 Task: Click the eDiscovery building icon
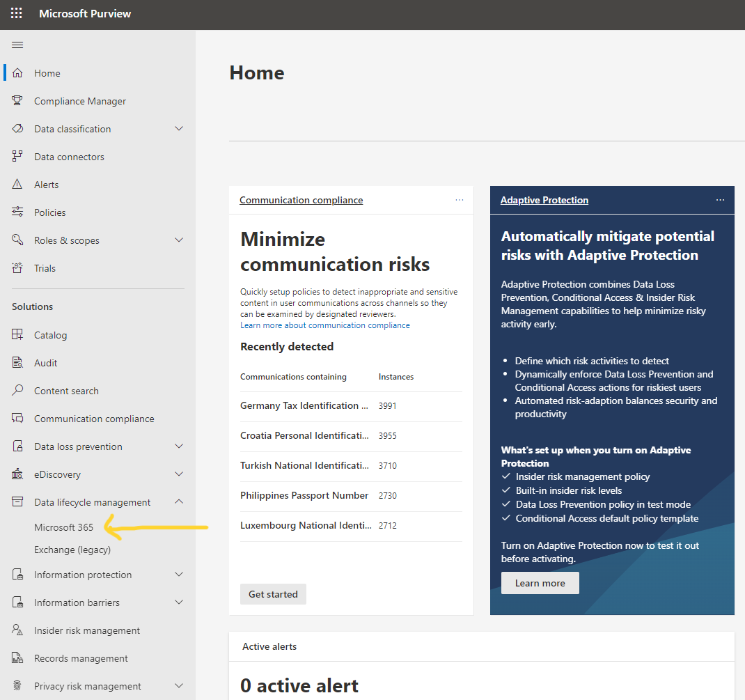[17, 474]
